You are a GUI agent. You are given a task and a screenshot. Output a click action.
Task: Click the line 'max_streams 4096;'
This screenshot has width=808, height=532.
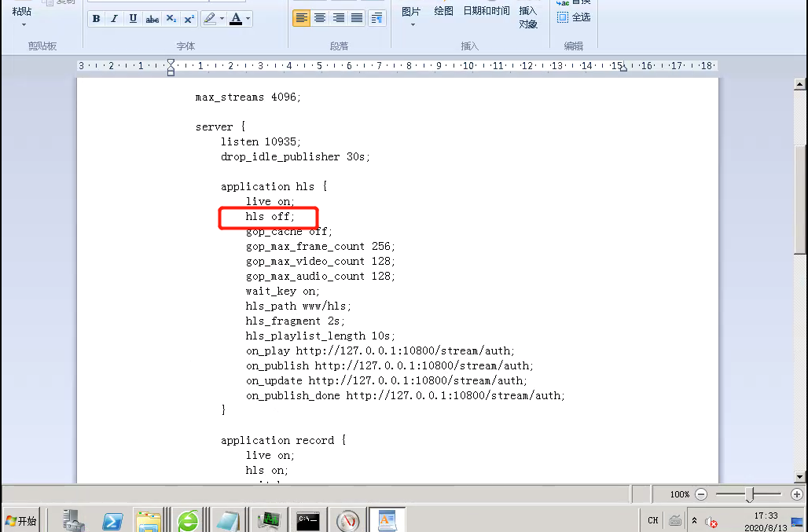[248, 97]
